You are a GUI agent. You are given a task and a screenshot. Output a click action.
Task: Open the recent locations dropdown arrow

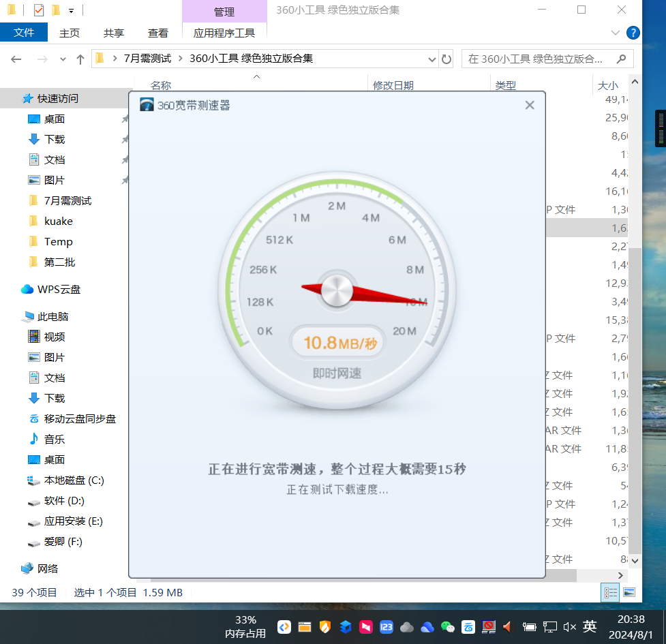click(63, 59)
